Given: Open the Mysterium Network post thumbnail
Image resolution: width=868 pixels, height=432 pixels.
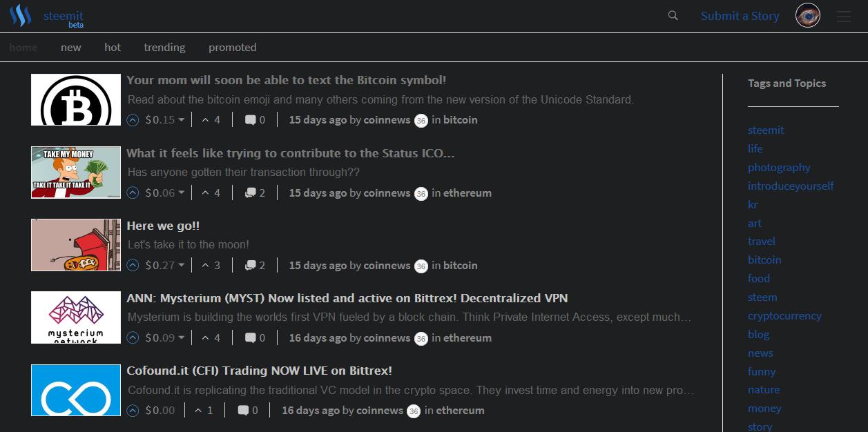Looking at the screenshot, I should (x=75, y=317).
